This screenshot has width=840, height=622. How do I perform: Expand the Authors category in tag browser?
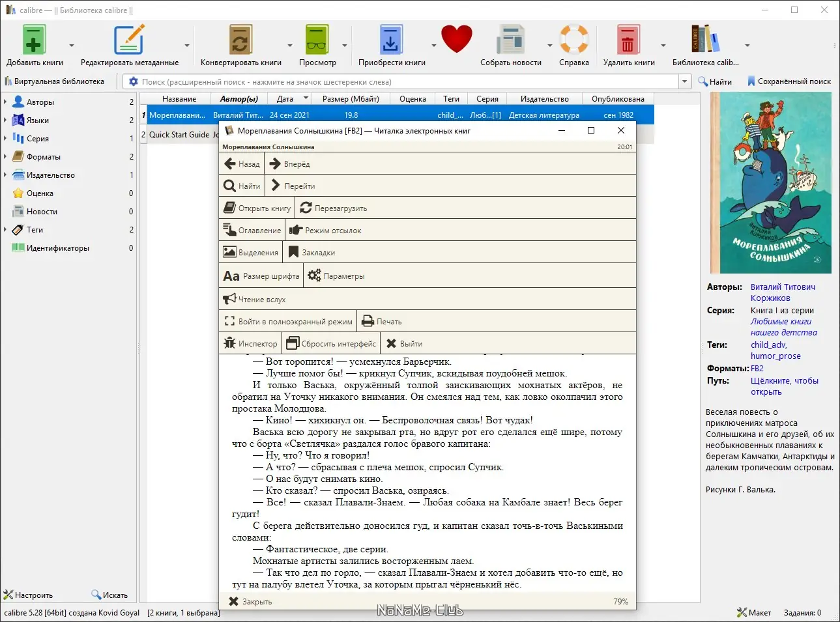pos(5,102)
